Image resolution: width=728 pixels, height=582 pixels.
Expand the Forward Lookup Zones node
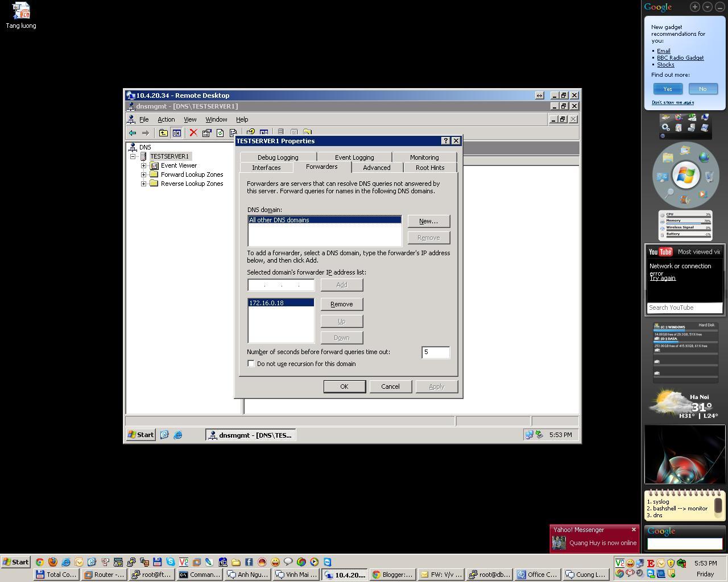[x=144, y=174]
